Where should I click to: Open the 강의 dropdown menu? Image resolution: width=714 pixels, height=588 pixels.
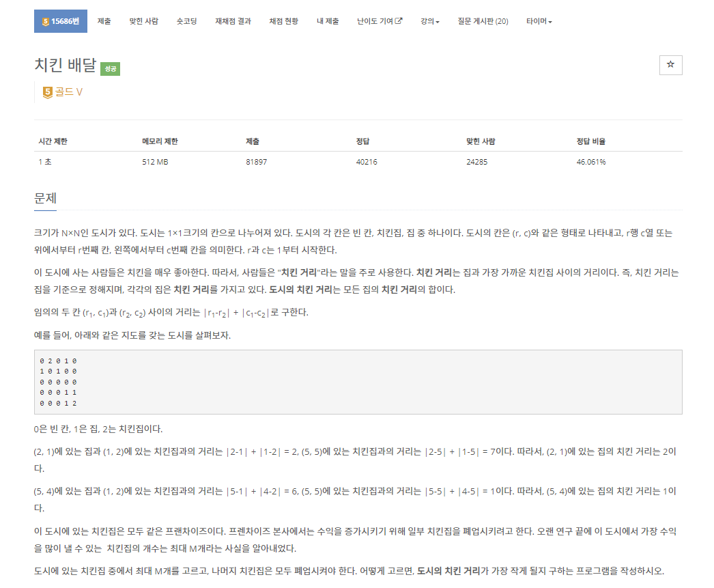click(x=429, y=21)
